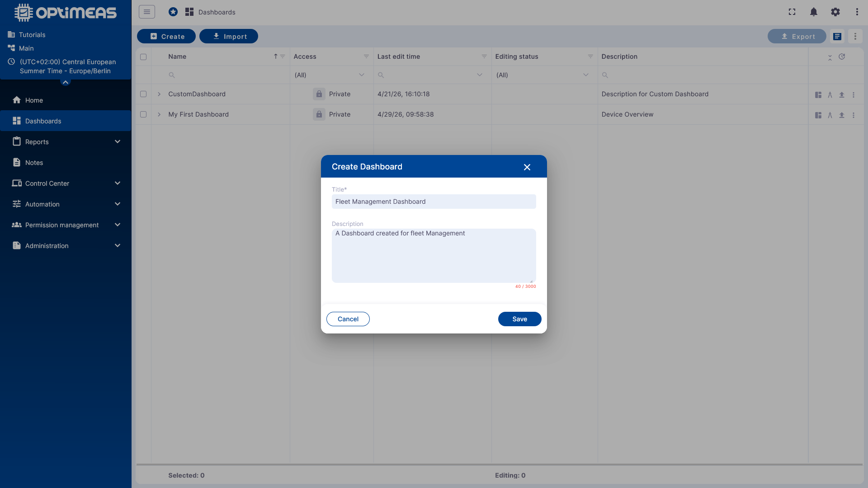Open CustomDashboard row more options
The height and width of the screenshot is (488, 868).
tap(854, 95)
